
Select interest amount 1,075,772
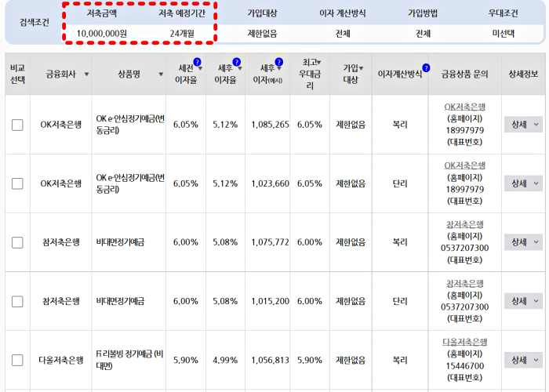pyautogui.click(x=270, y=242)
